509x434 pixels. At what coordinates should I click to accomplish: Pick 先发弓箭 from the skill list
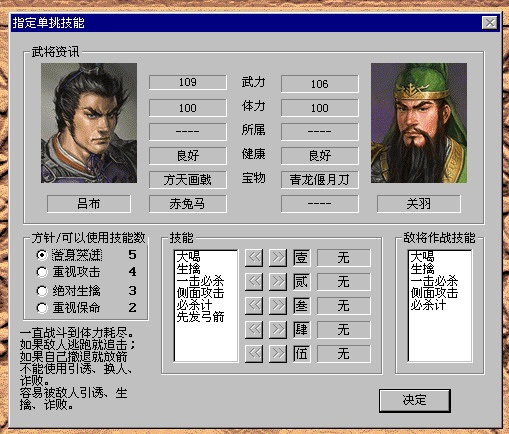click(x=200, y=317)
